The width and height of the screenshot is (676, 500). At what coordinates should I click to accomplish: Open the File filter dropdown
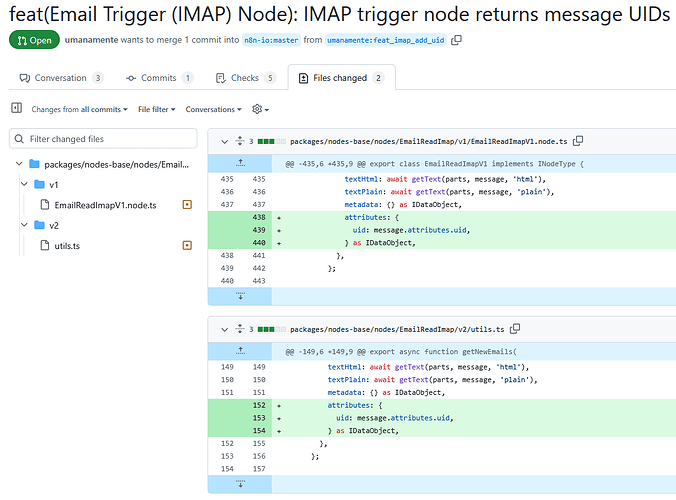point(156,109)
